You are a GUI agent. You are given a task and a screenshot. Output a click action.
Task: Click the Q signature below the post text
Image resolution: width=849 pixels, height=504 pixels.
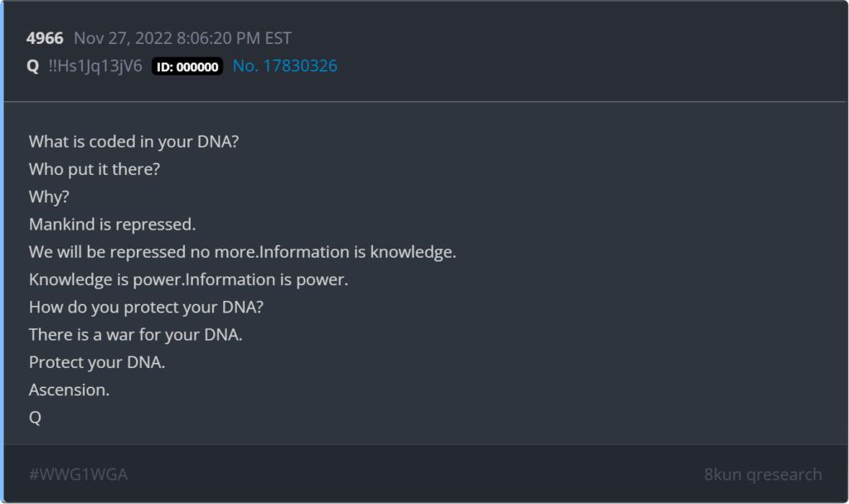[35, 419]
